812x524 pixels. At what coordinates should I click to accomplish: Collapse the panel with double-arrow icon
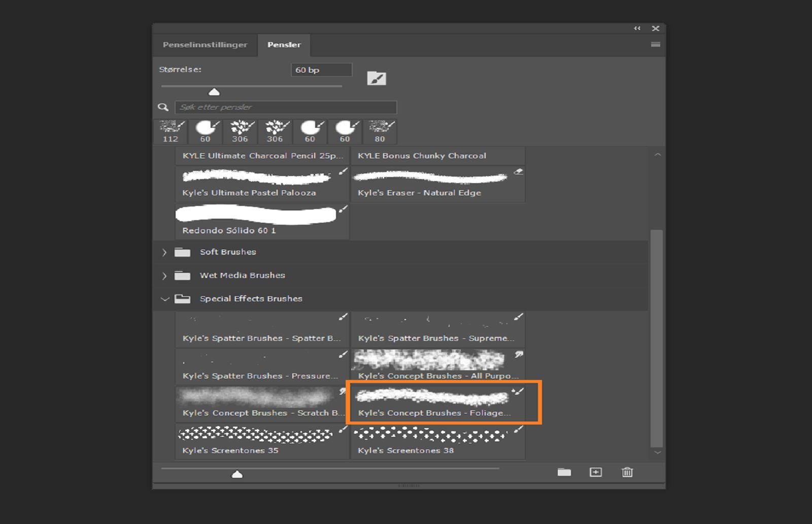(x=637, y=28)
